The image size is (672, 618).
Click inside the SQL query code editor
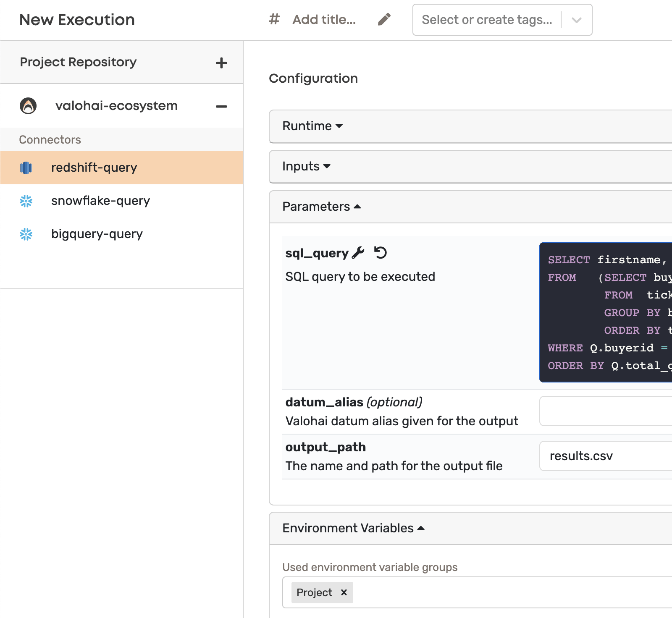point(606,312)
